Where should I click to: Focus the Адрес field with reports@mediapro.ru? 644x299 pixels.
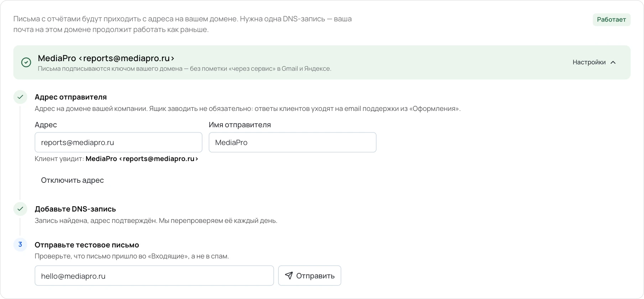[119, 143]
